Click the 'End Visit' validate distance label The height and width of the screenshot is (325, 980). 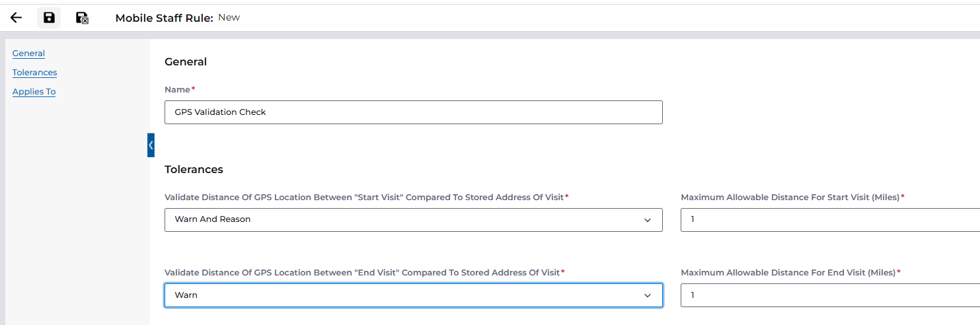click(x=361, y=273)
